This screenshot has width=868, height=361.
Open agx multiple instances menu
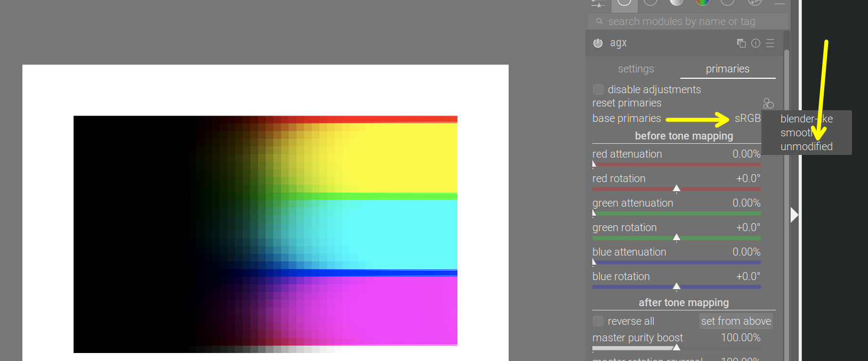click(741, 43)
